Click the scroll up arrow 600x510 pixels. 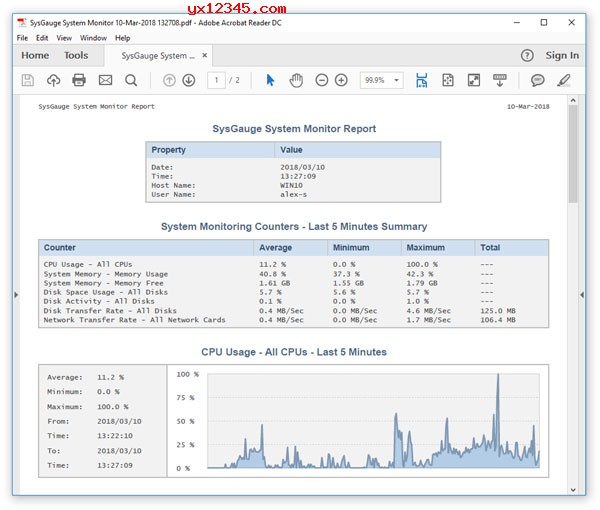click(x=573, y=100)
